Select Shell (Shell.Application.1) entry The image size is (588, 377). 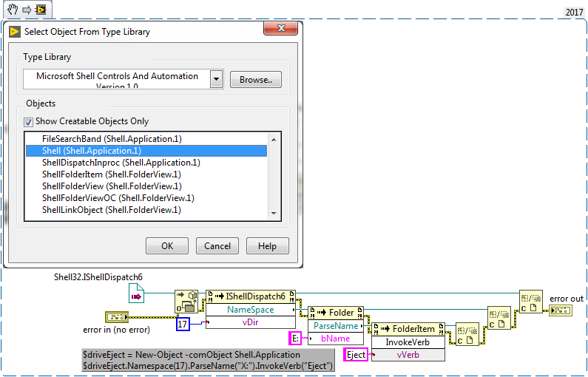pos(146,151)
